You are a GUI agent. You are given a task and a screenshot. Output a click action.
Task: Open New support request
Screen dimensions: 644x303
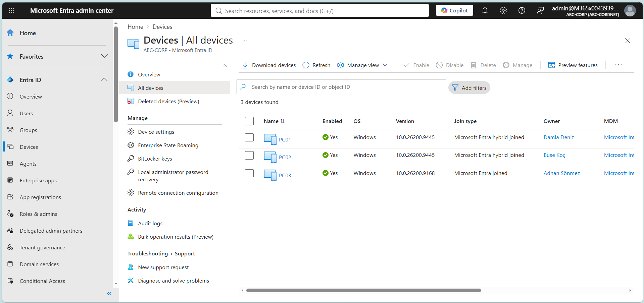[163, 267]
